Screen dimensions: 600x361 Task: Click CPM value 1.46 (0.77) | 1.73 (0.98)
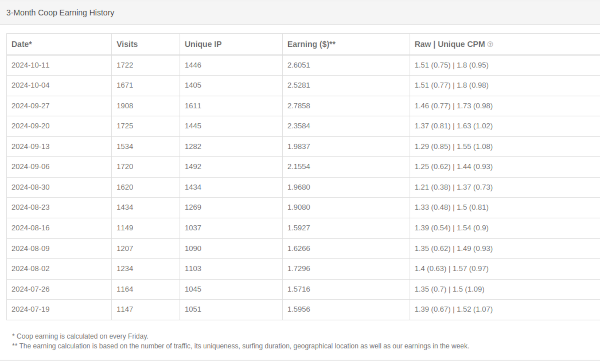pyautogui.click(x=453, y=106)
